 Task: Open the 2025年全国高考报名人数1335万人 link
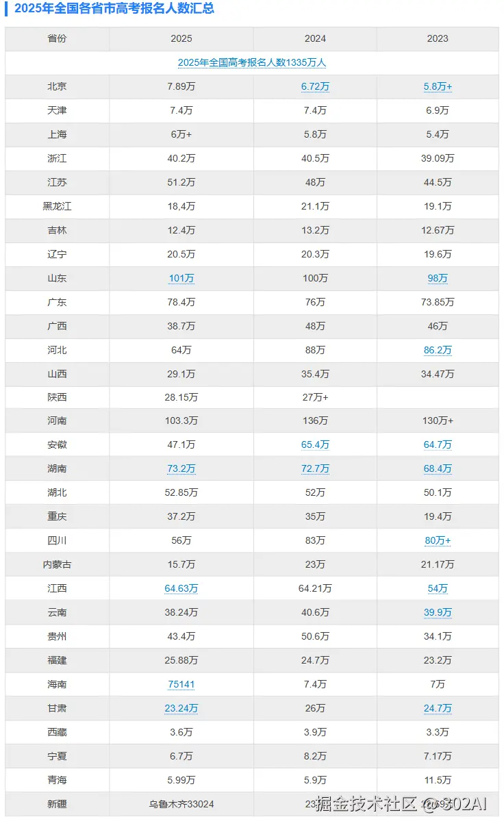click(x=251, y=62)
